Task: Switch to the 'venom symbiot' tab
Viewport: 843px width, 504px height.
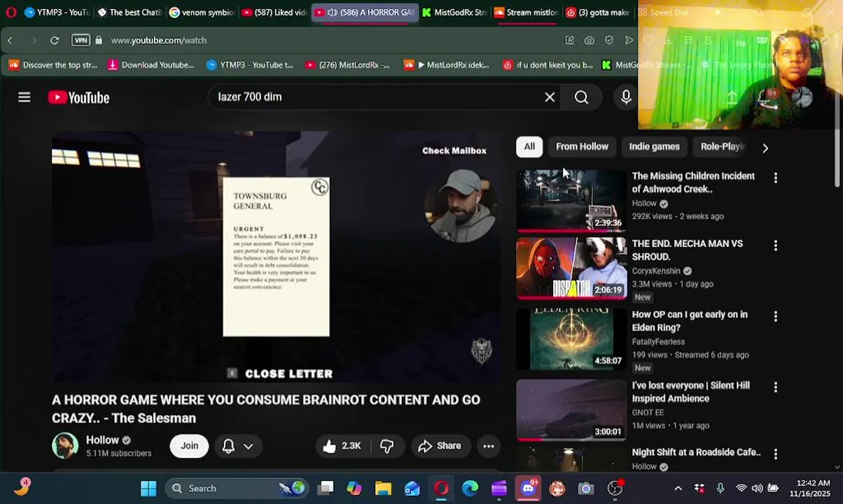Action: [202, 12]
